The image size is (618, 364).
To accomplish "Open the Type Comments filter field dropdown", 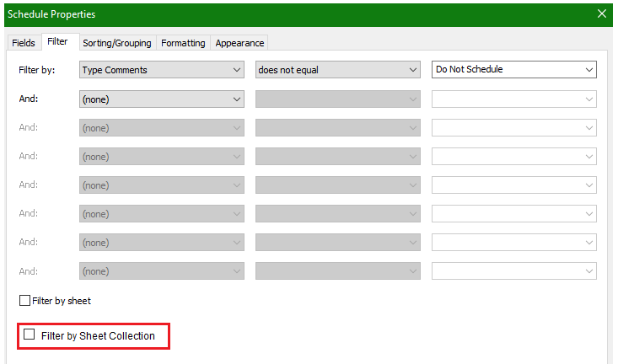I will (x=162, y=70).
